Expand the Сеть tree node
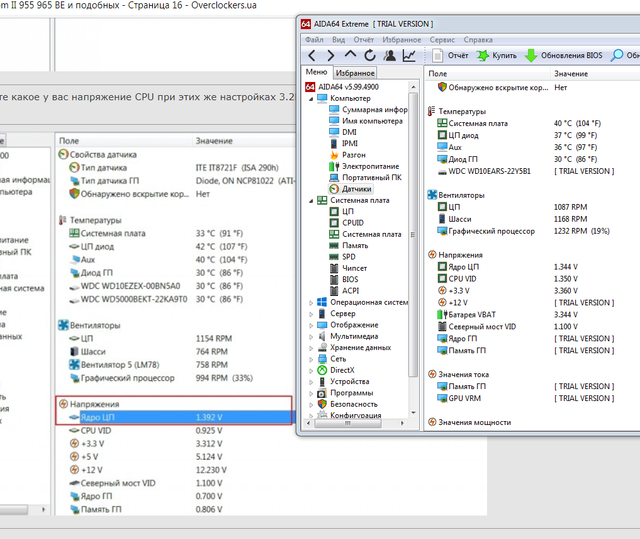This screenshot has width=640, height=539. (x=311, y=359)
